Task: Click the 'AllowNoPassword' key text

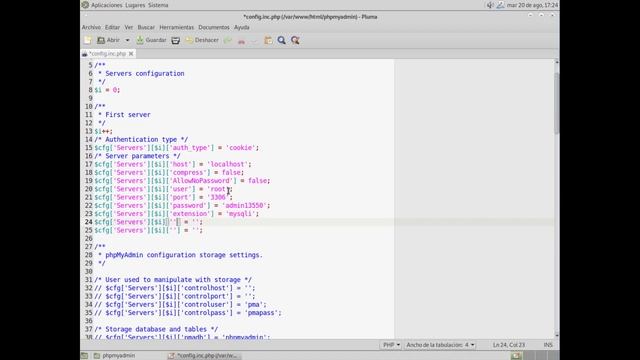Action: click(x=201, y=180)
